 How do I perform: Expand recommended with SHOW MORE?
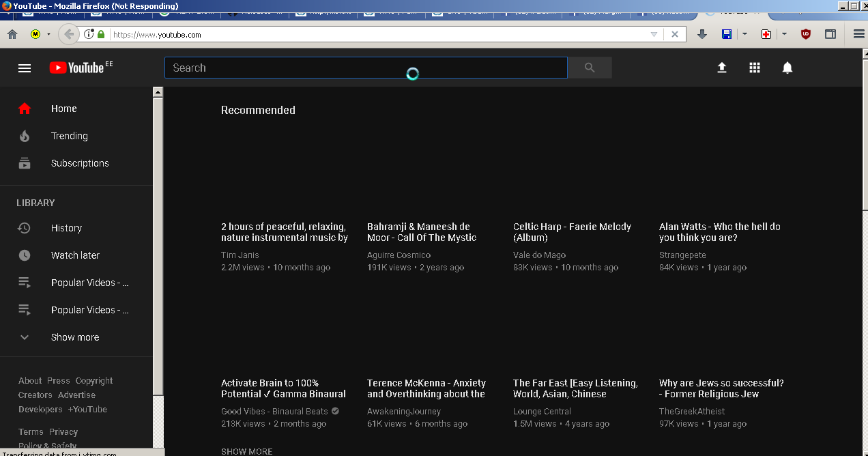click(246, 451)
